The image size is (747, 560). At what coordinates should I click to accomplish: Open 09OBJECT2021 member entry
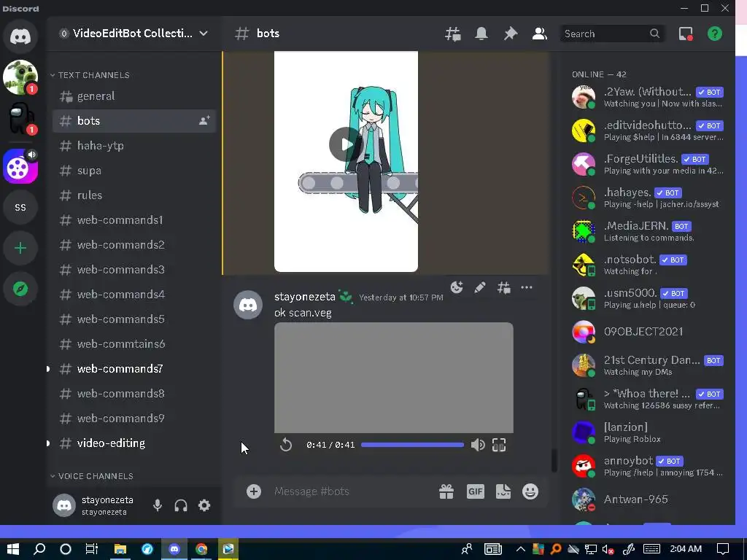pyautogui.click(x=648, y=332)
